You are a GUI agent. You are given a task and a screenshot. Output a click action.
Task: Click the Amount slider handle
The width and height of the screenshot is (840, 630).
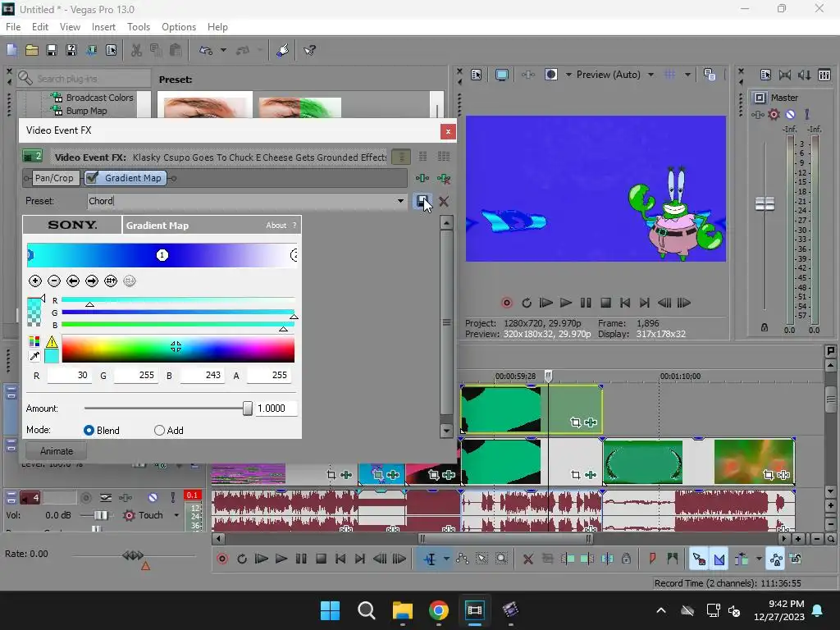[248, 409]
